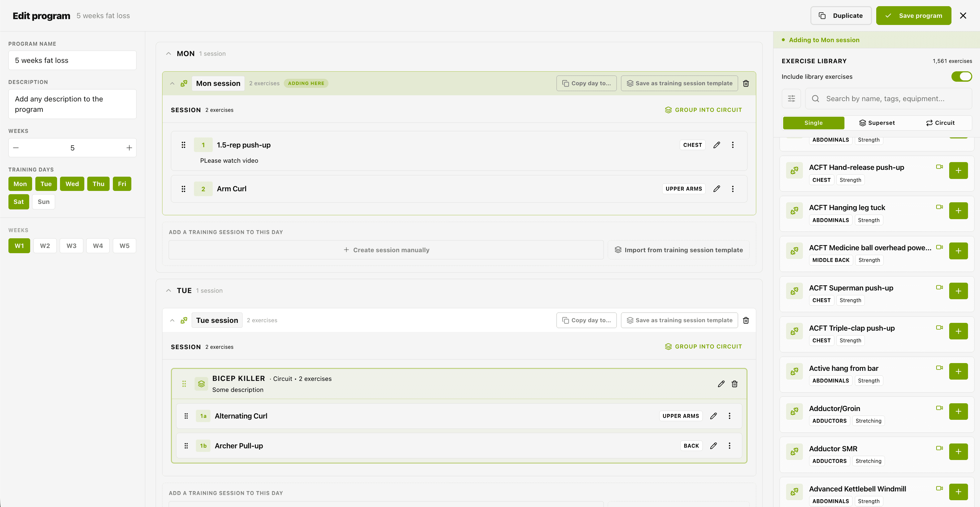Switch to week W4 tab
The image size is (980, 507).
click(x=98, y=246)
